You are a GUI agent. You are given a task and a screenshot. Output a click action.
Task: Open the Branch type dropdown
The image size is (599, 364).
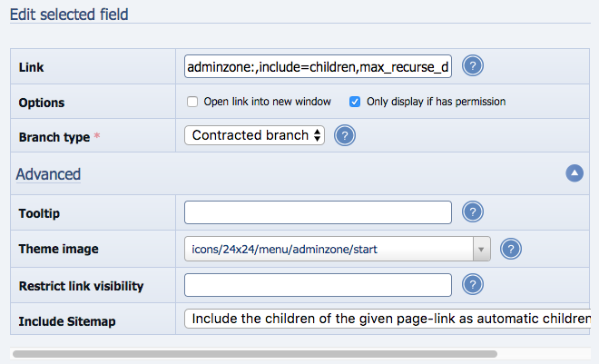tap(254, 136)
